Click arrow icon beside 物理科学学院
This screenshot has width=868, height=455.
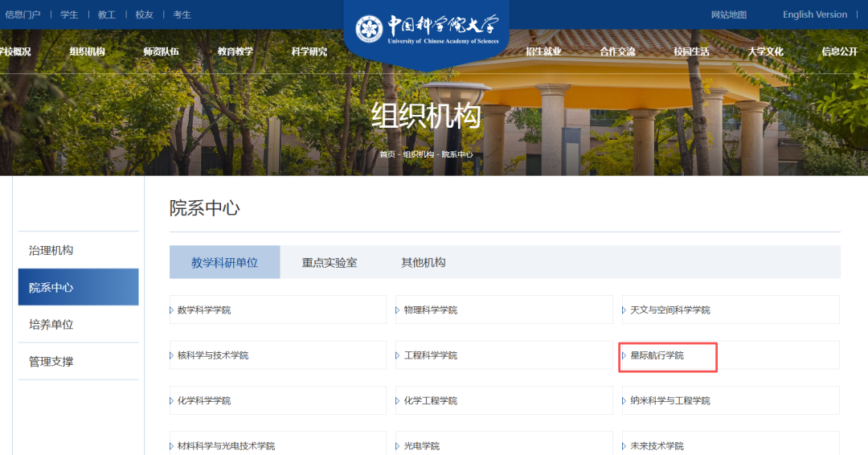click(x=397, y=310)
